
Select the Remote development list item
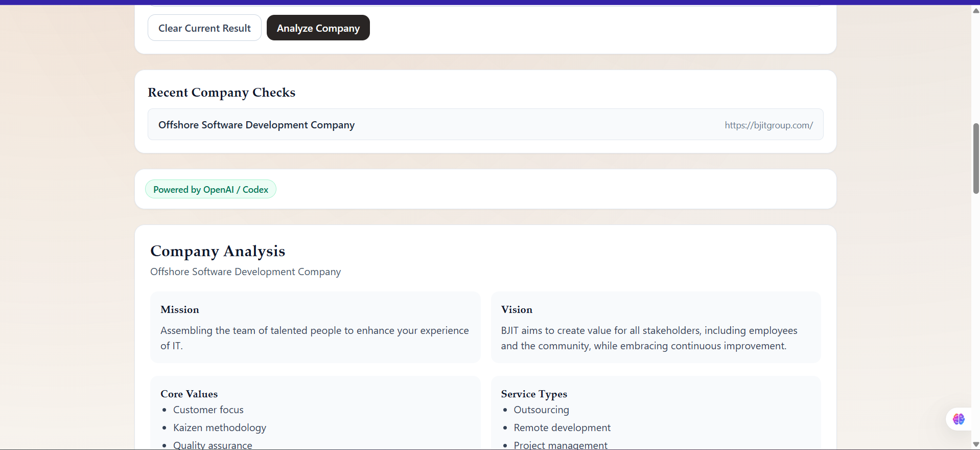pos(562,427)
